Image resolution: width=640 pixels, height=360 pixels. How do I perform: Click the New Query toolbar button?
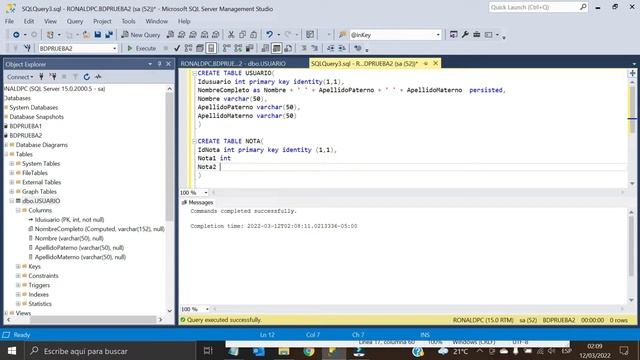[140, 35]
